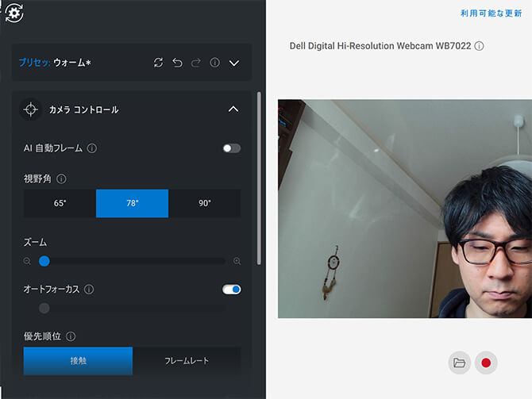Select 65° field of view
532x399 pixels.
tap(60, 203)
